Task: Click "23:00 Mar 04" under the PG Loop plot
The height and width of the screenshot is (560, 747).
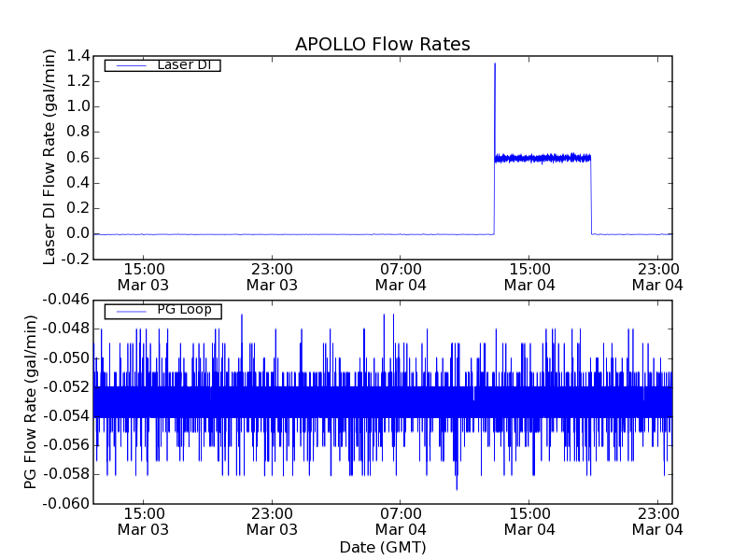Action: point(658,522)
